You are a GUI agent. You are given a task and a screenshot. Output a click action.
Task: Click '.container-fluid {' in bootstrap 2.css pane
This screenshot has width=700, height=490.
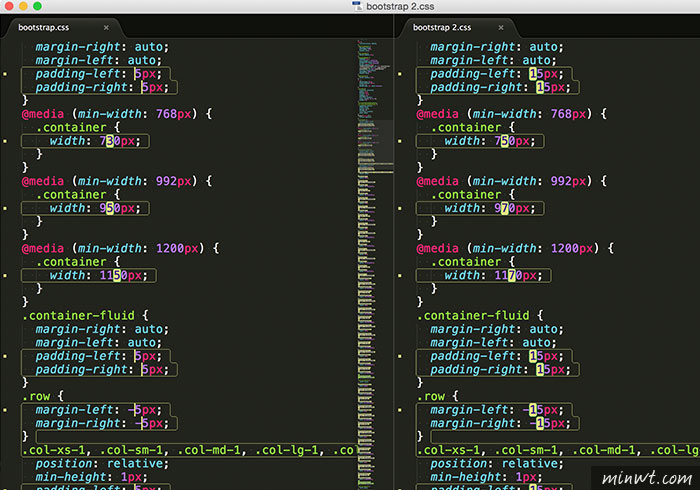click(480, 316)
